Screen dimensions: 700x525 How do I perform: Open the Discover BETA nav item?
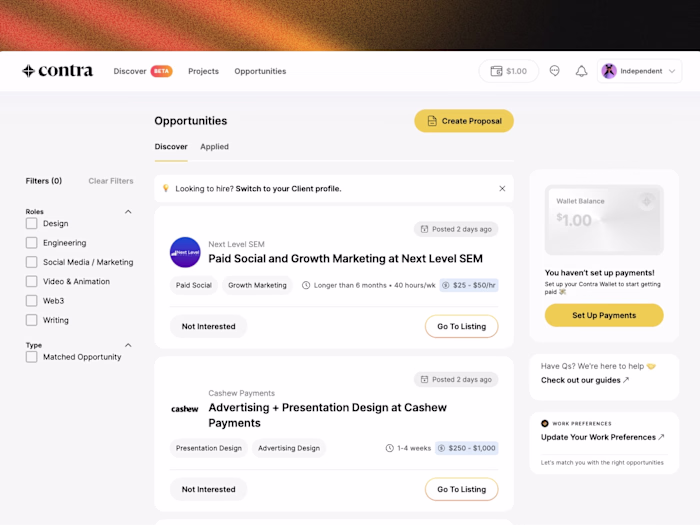coord(142,71)
